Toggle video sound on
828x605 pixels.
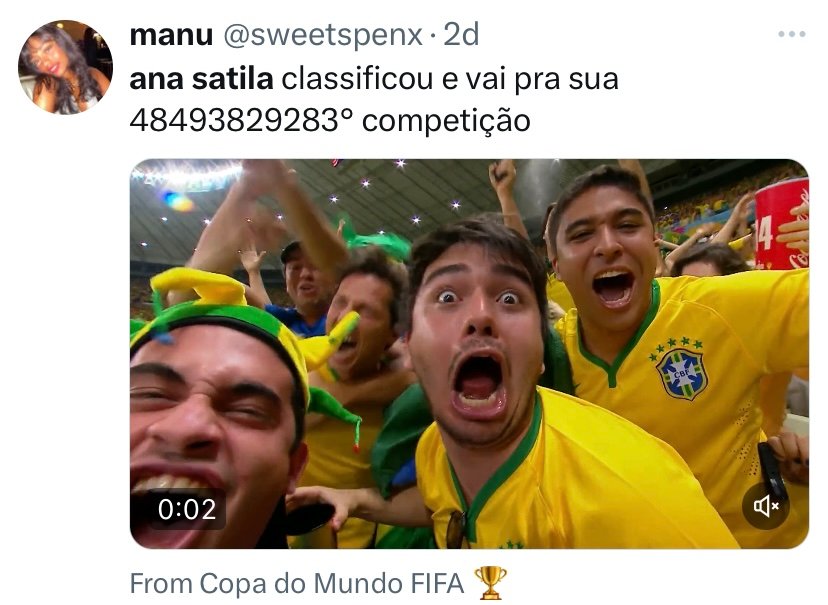tap(766, 506)
